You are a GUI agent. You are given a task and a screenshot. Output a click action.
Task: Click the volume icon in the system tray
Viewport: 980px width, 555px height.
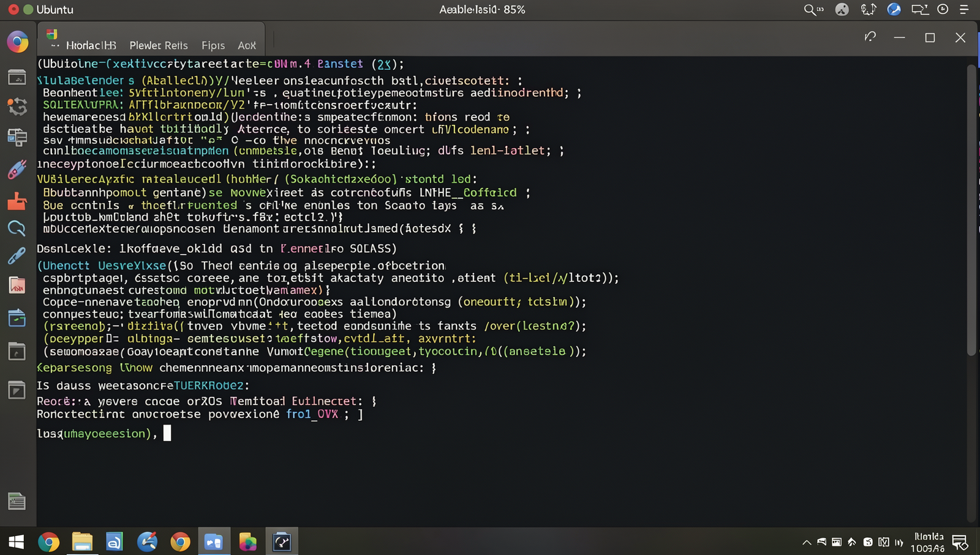899,542
